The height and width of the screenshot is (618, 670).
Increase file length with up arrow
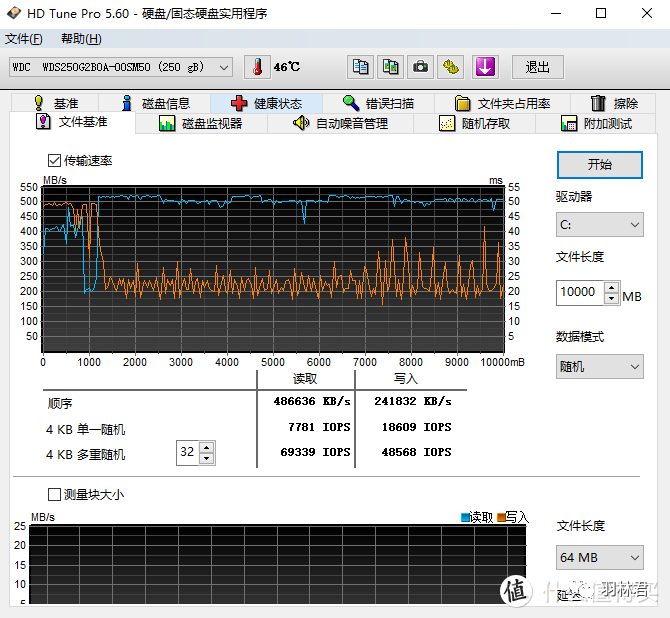(612, 287)
